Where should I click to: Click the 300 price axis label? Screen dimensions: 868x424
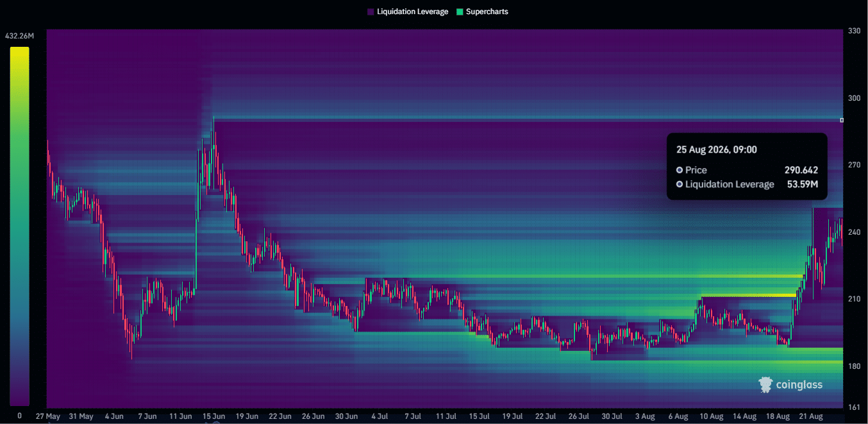[x=854, y=98]
